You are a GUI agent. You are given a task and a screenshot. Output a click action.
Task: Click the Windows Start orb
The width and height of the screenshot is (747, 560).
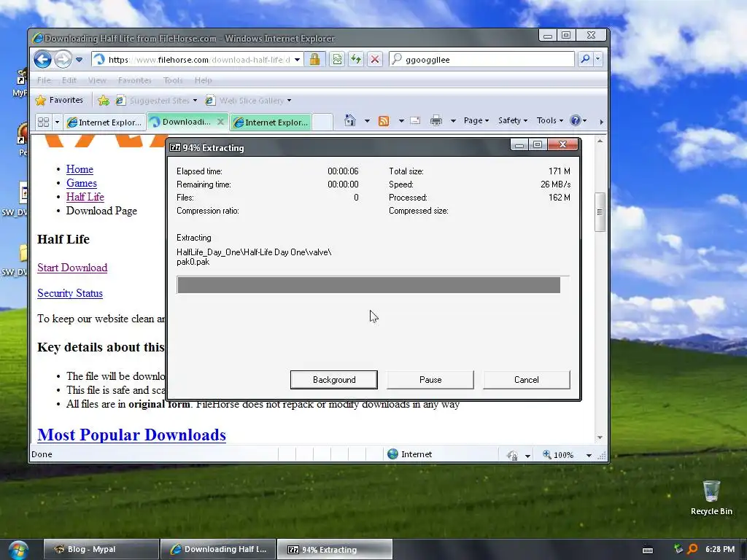point(18,550)
